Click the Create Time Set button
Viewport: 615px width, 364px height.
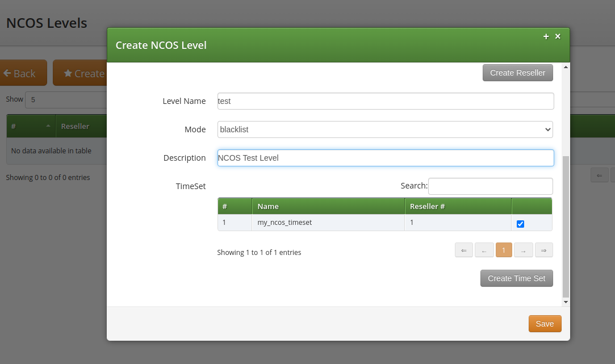tap(516, 278)
